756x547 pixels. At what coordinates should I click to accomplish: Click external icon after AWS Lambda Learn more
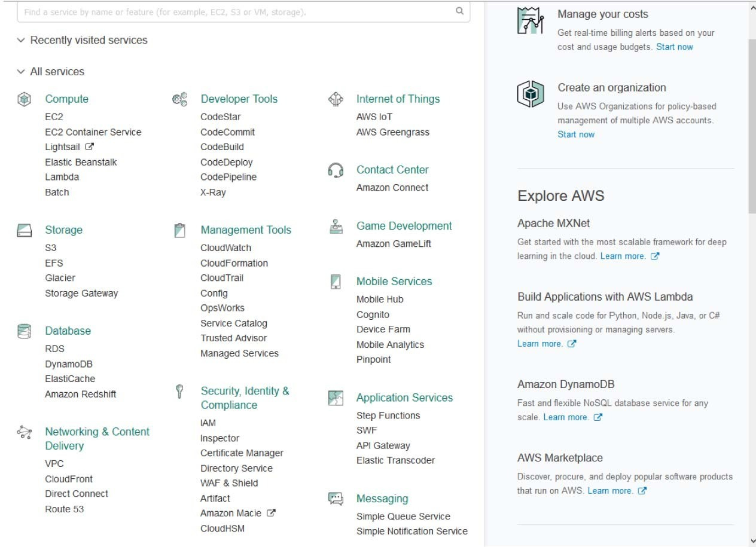[572, 344]
